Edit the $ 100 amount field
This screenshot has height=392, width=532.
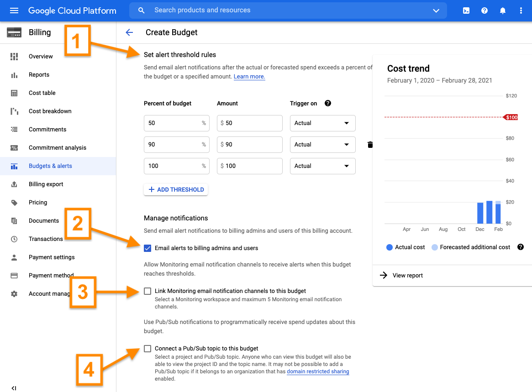(250, 166)
